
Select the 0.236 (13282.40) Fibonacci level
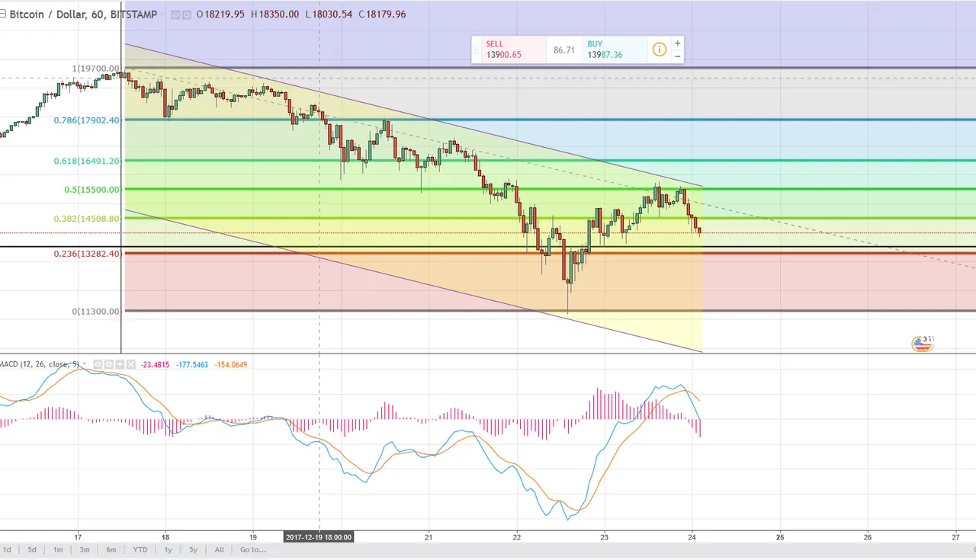pos(87,253)
